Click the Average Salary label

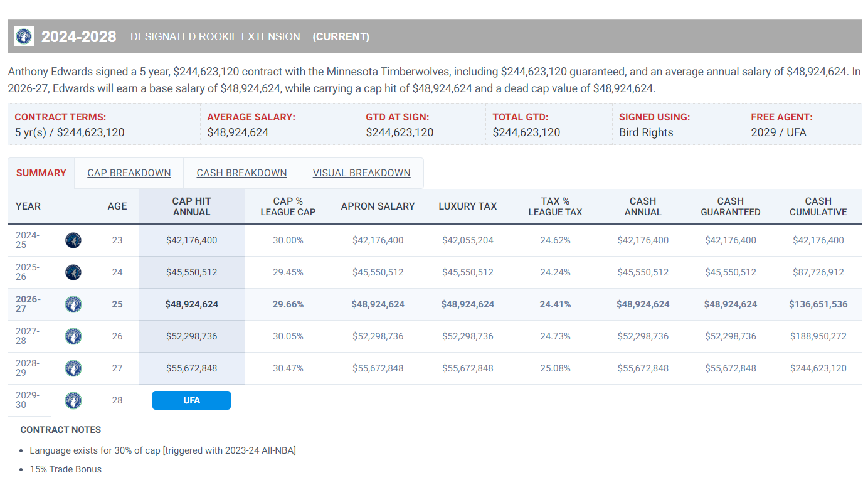tap(251, 117)
